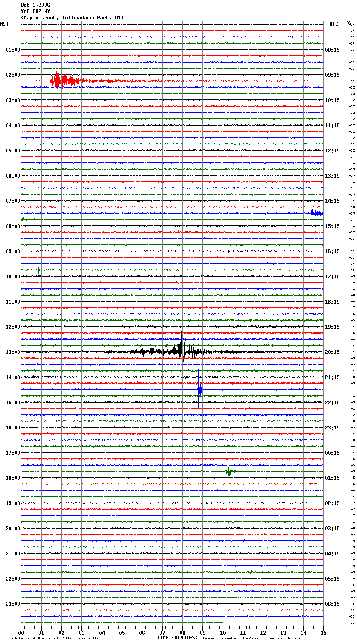Click the blue event at end of 07:30 trace
The height and width of the screenshot is (644, 357).
[317, 213]
